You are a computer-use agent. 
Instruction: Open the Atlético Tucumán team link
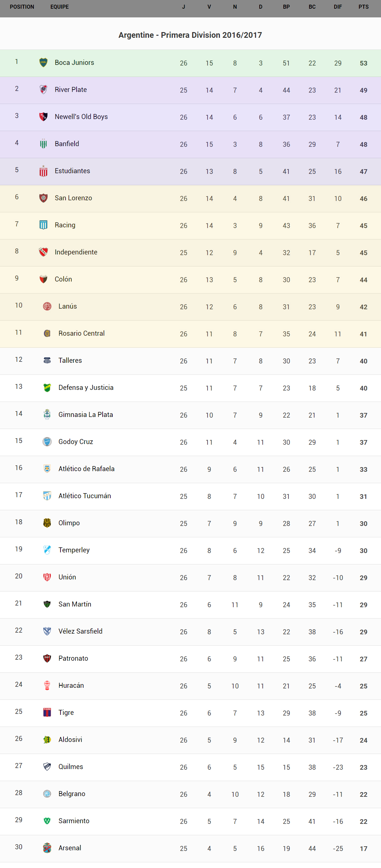click(x=85, y=496)
